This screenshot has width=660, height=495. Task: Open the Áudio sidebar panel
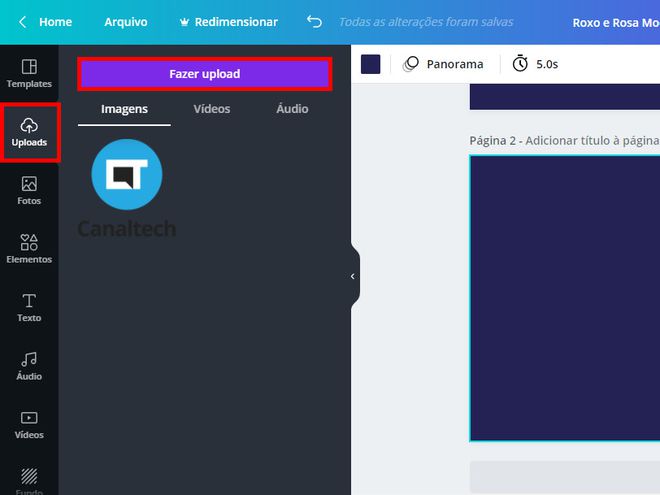pyautogui.click(x=29, y=366)
